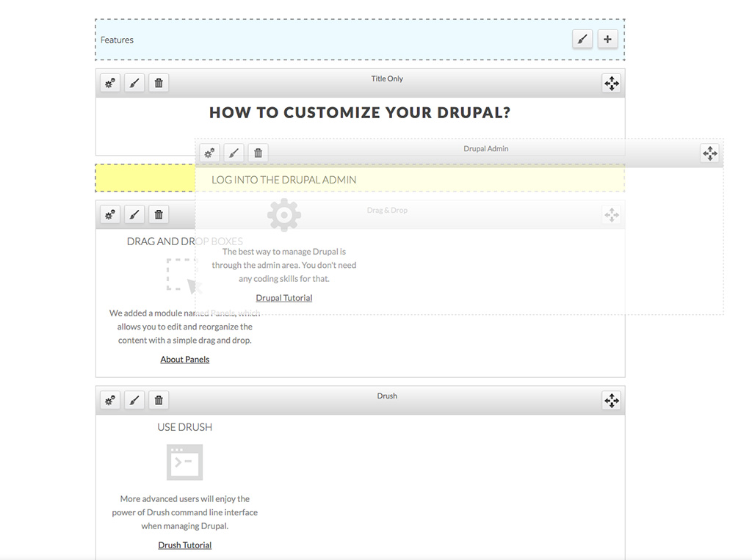Open the Drush Tutorial link
Screen dimensions: 752x560
point(184,545)
